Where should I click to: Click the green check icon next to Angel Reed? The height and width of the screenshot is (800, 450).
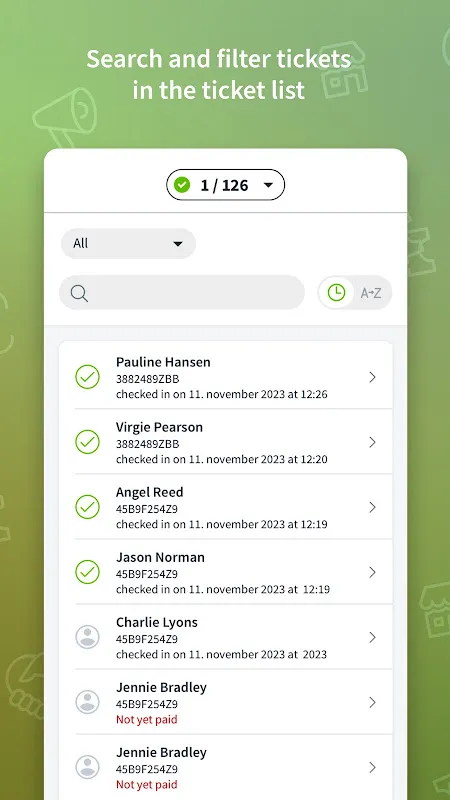87,507
